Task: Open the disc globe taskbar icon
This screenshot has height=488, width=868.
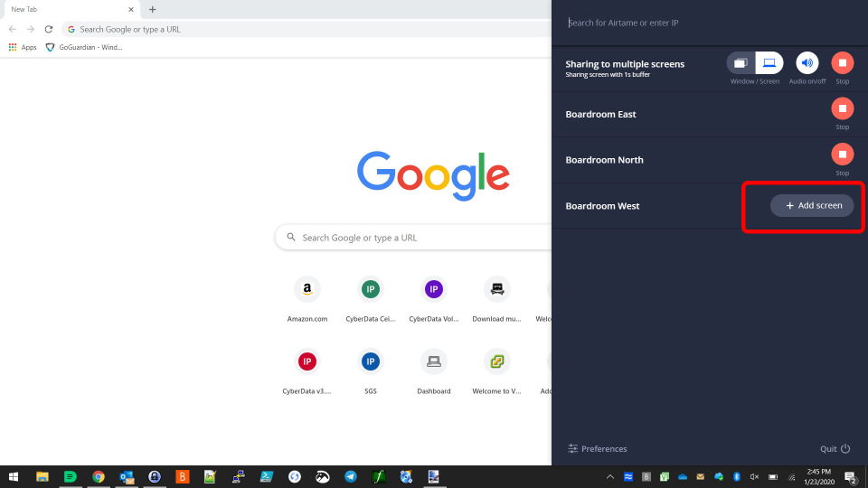Action: (406, 477)
